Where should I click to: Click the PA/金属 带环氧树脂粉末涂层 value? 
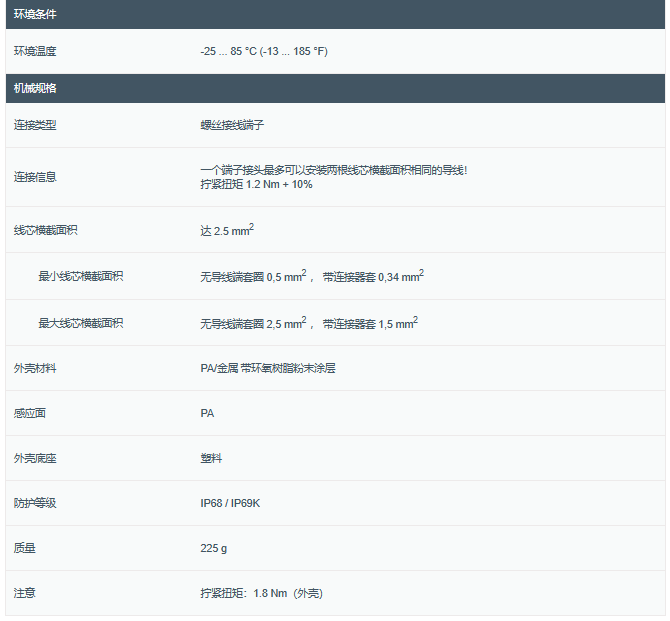click(268, 368)
